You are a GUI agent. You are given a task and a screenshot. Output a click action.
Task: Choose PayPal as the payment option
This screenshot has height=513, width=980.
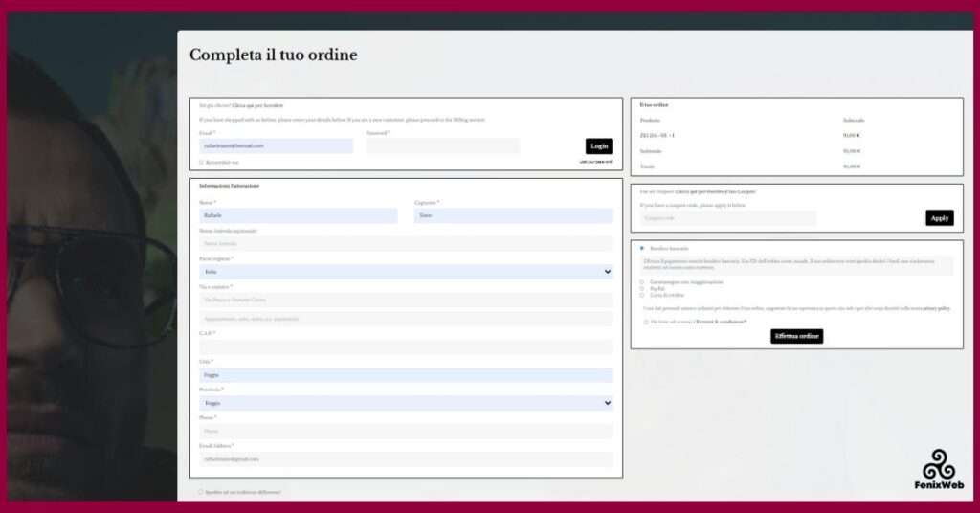642,288
